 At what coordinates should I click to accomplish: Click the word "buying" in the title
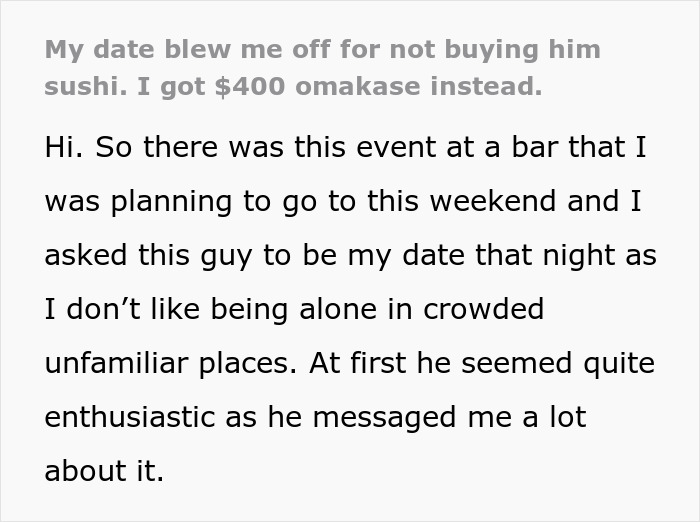[x=492, y=50]
